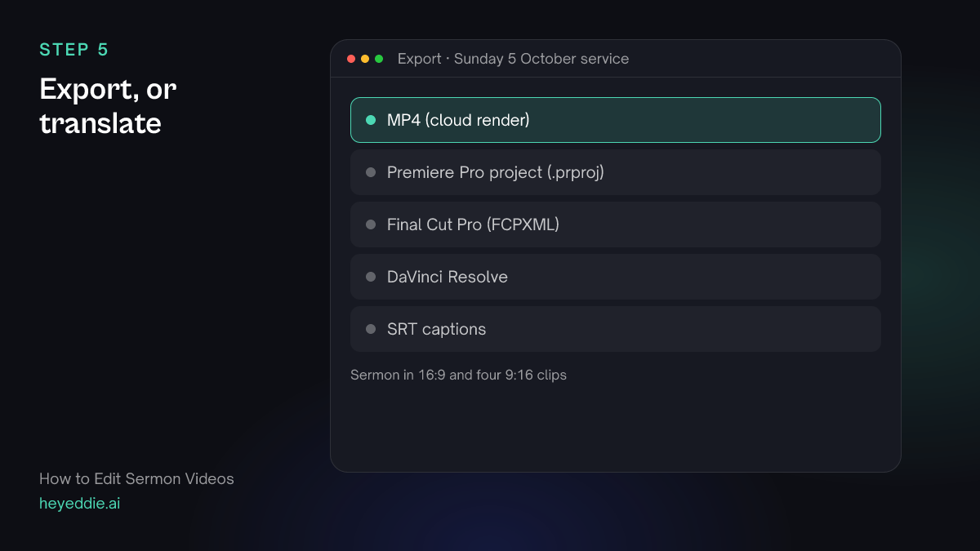This screenshot has height=551, width=980.
Task: Click 'How to Edit Sermon Videos' text
Action: click(x=136, y=479)
